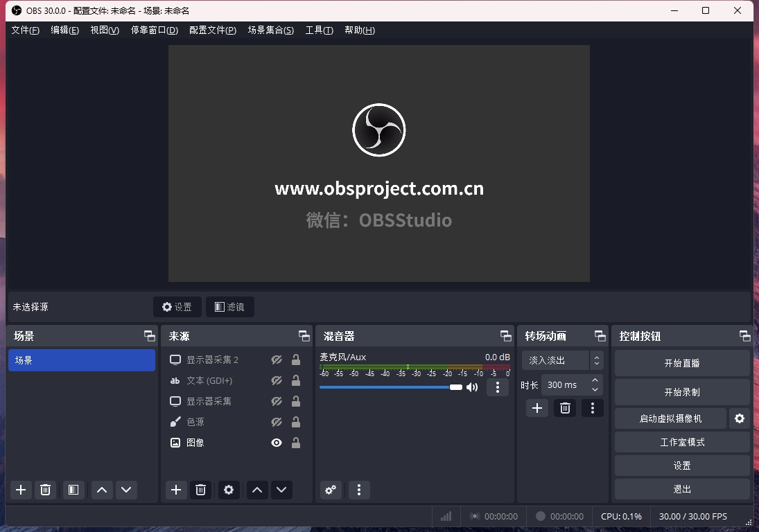Show the 文本 (GDI+) source
Viewport: 759px width, 532px height.
click(277, 380)
